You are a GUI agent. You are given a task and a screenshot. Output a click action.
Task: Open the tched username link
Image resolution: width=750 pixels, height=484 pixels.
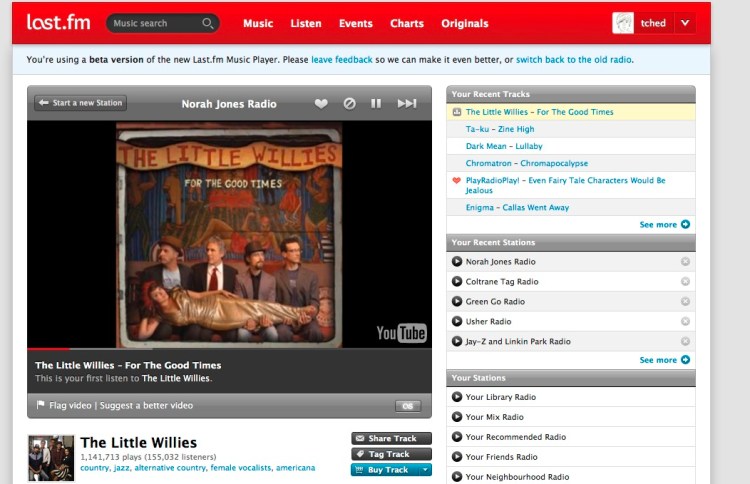[653, 23]
